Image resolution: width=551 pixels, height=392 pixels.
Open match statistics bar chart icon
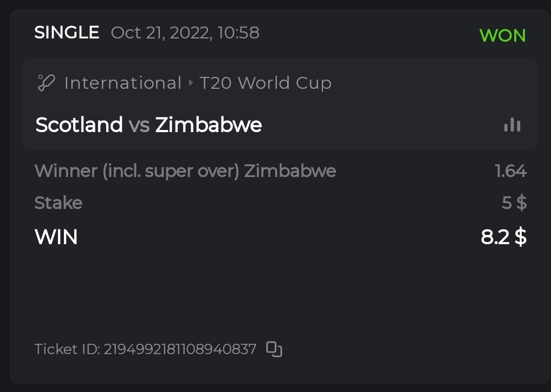pos(512,126)
